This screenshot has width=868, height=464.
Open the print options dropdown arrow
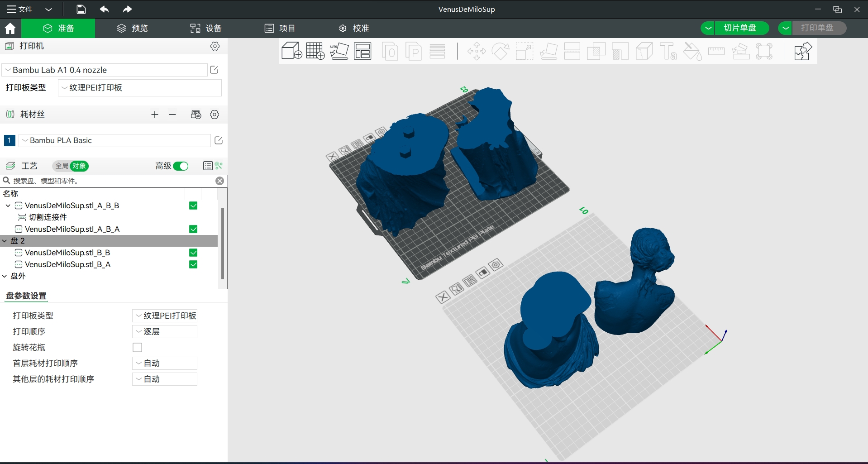pyautogui.click(x=786, y=28)
